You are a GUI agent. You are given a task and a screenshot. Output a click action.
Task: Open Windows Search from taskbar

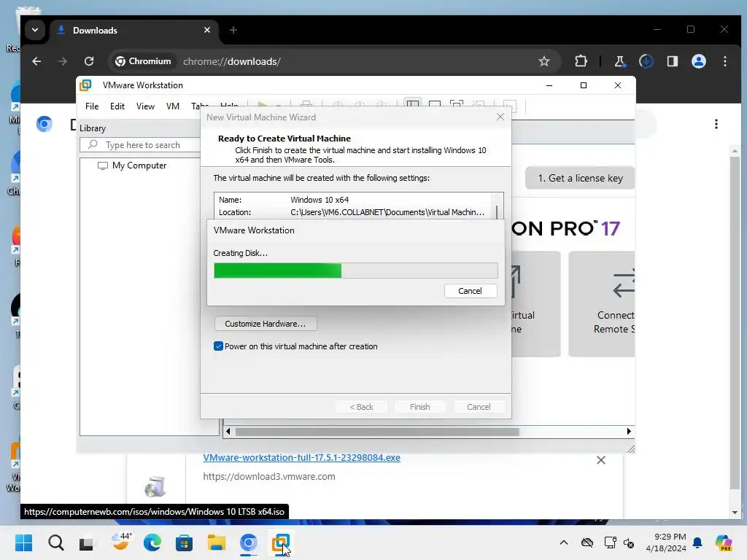[x=55, y=542]
